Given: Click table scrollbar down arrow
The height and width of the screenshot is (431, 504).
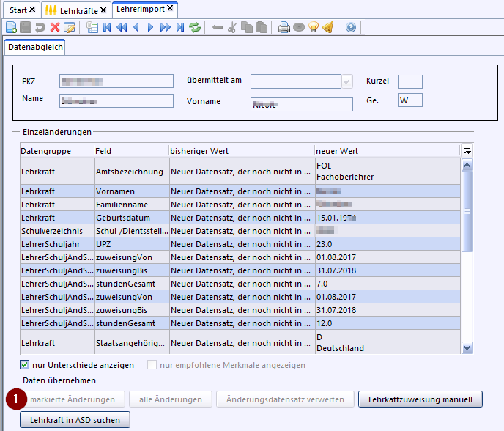Looking at the screenshot, I should click(x=467, y=348).
